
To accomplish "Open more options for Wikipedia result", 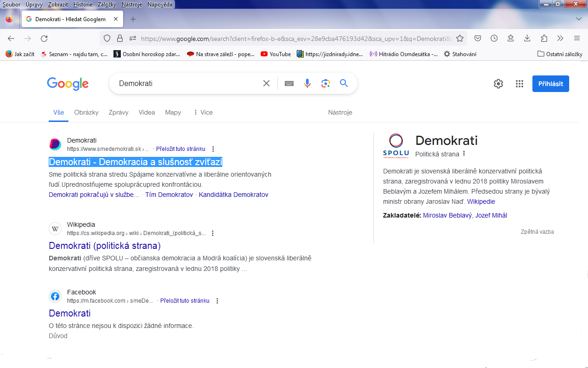I will 213,233.
